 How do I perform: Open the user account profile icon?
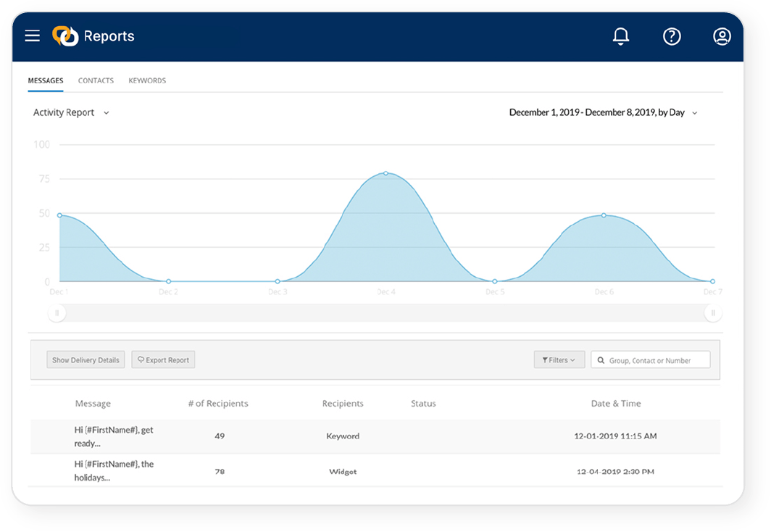[722, 36]
